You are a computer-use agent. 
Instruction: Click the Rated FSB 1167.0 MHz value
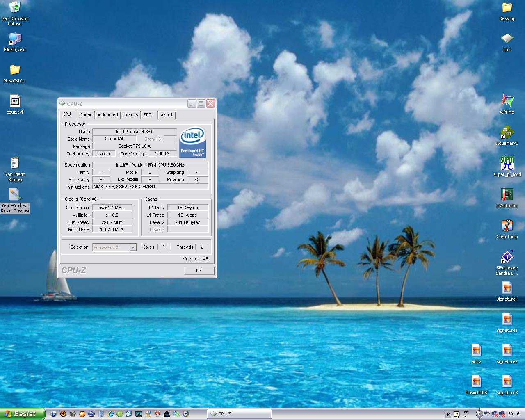point(112,230)
